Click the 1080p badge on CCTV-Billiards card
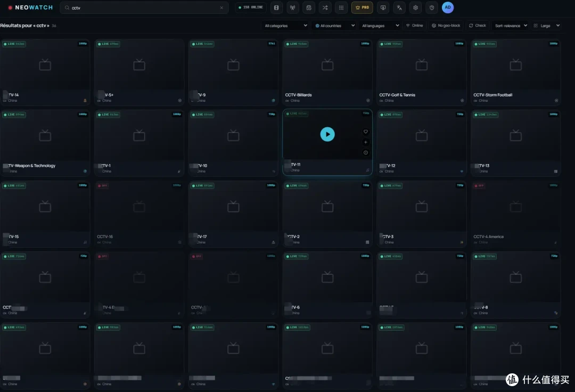This screenshot has height=392, width=575. click(x=365, y=43)
